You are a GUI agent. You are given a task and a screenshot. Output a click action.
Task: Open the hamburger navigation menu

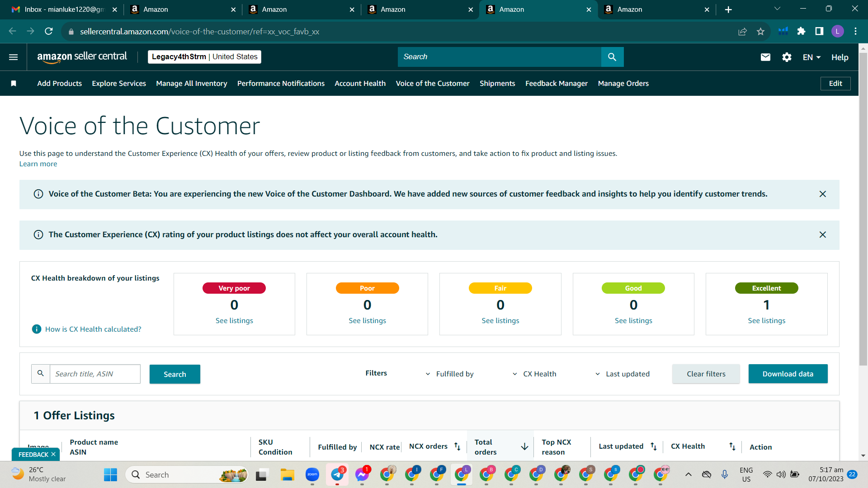pos(13,57)
